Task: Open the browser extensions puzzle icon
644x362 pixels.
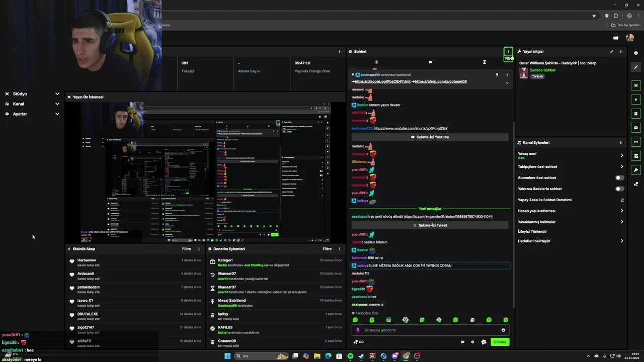Action: tap(616, 16)
